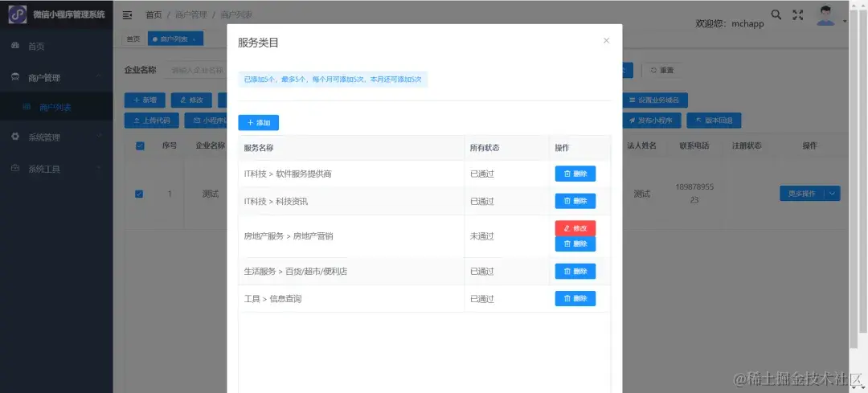Delete the 软件服务提供商 category row
The height and width of the screenshot is (393, 868).
pos(575,174)
